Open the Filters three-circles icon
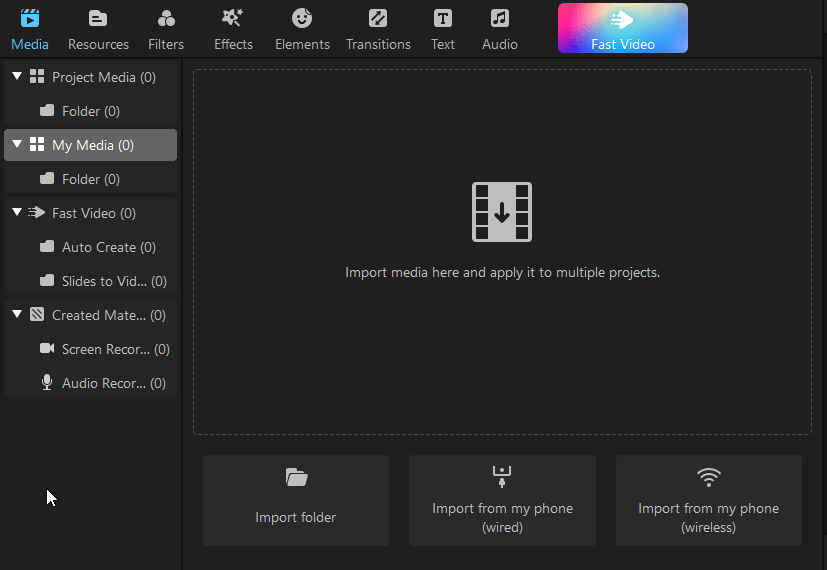The width and height of the screenshot is (827, 570). pyautogui.click(x=166, y=18)
